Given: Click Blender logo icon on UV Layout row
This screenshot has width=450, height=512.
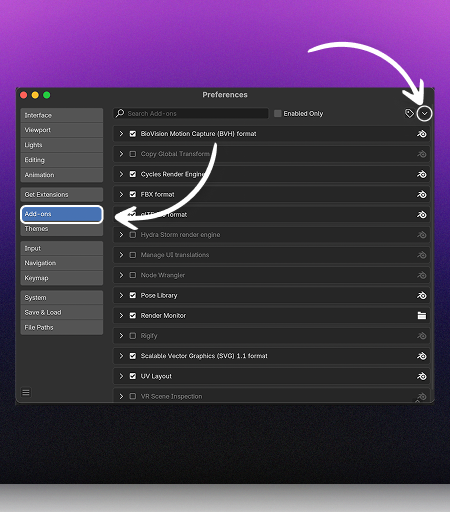Looking at the screenshot, I should pyautogui.click(x=422, y=376).
